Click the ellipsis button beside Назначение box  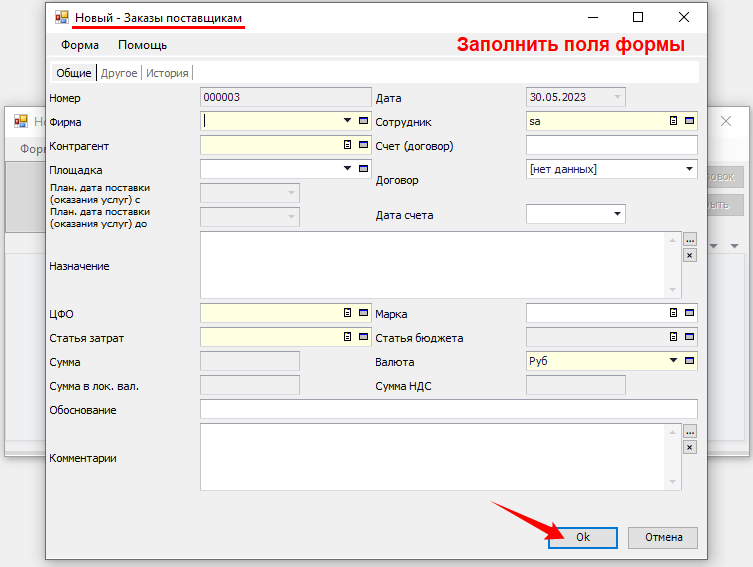click(x=689, y=240)
